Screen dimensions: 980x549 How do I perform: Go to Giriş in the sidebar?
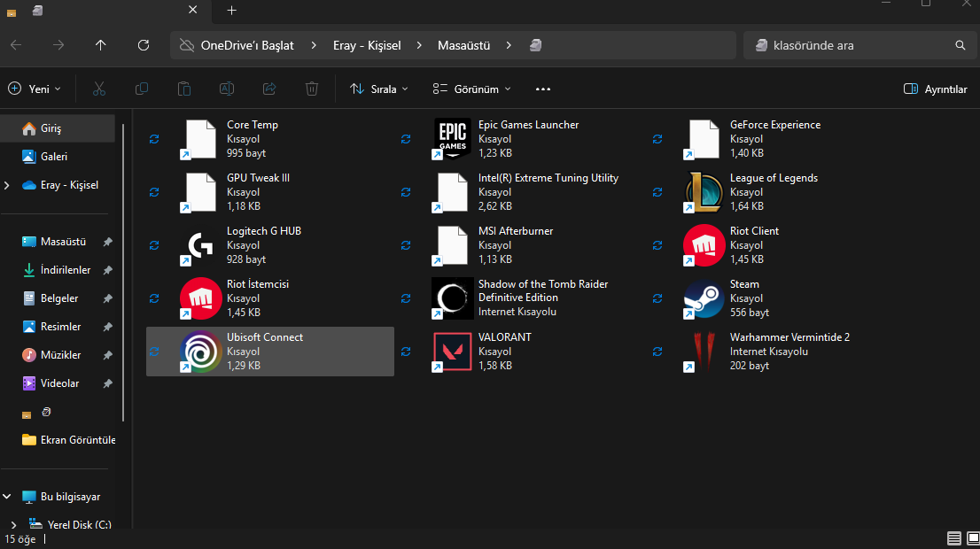coord(51,128)
